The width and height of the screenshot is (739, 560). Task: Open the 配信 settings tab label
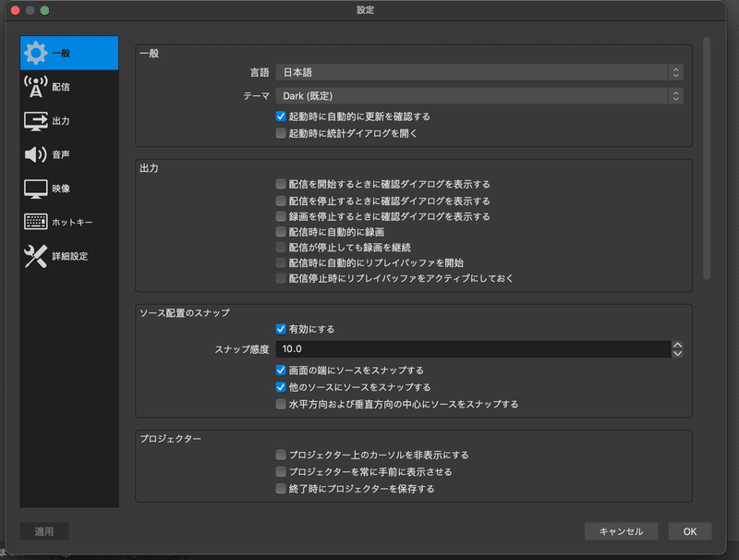(x=61, y=87)
